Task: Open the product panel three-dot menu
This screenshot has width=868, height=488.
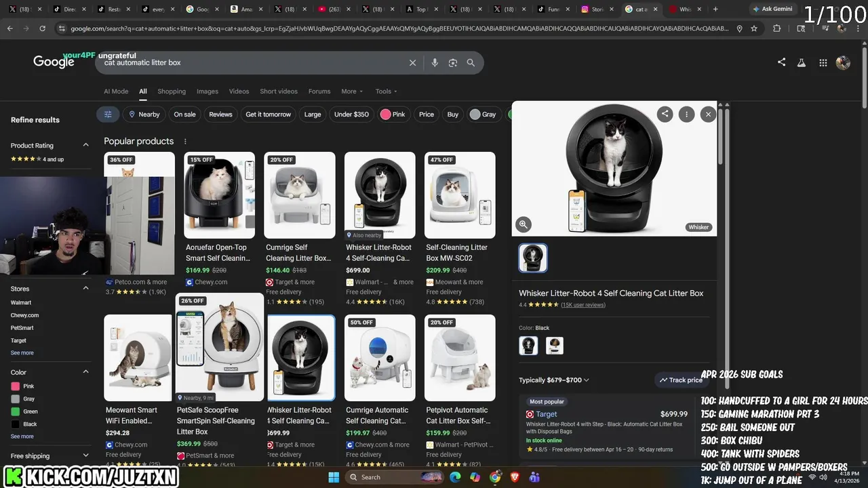Action: 686,114
